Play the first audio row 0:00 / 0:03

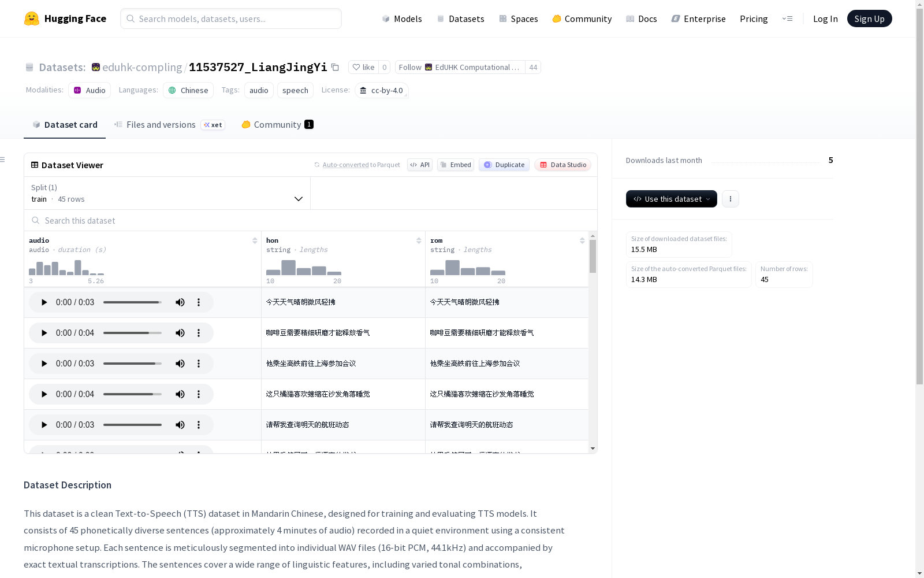44,302
